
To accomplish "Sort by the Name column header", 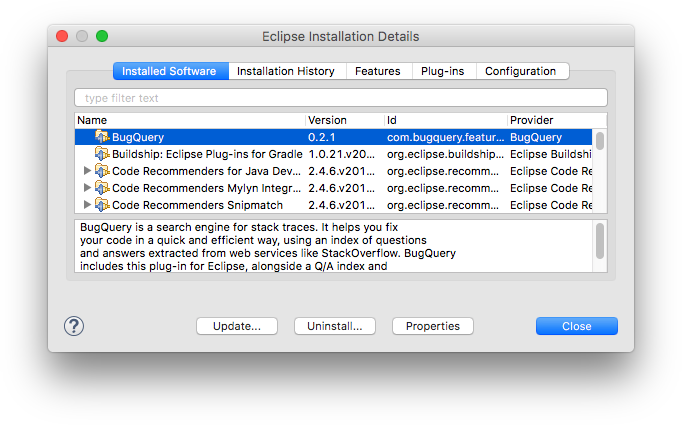I will pyautogui.click(x=190, y=120).
